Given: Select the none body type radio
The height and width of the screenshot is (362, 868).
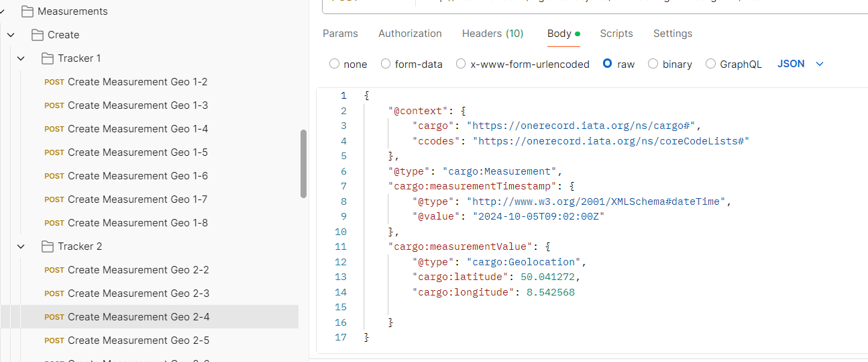Looking at the screenshot, I should pyautogui.click(x=334, y=64).
